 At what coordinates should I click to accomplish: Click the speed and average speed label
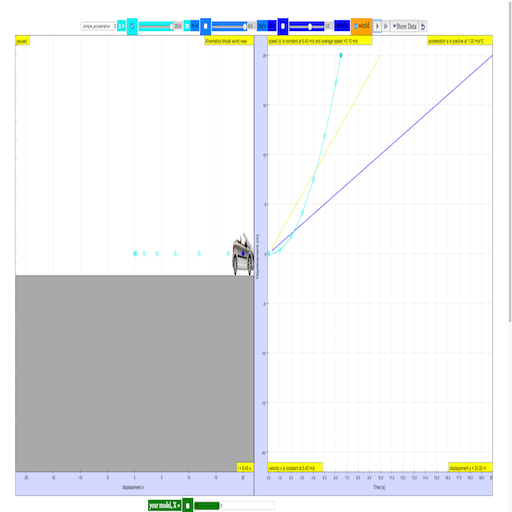coord(320,41)
